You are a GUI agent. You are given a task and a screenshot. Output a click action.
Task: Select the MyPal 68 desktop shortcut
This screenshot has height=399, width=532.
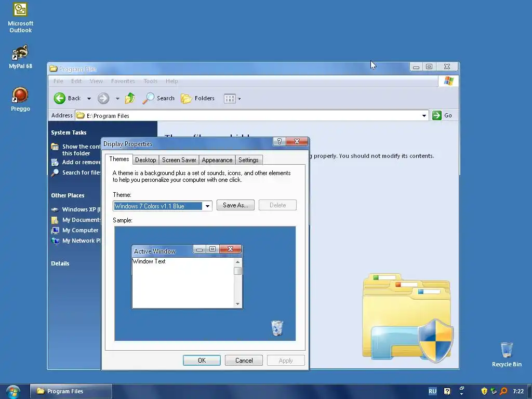(20, 57)
